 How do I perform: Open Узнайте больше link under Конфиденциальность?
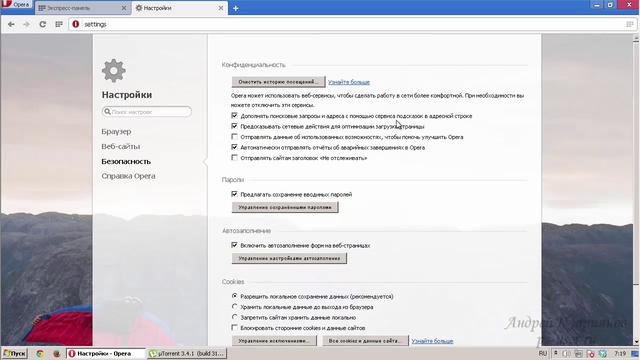pyautogui.click(x=349, y=82)
